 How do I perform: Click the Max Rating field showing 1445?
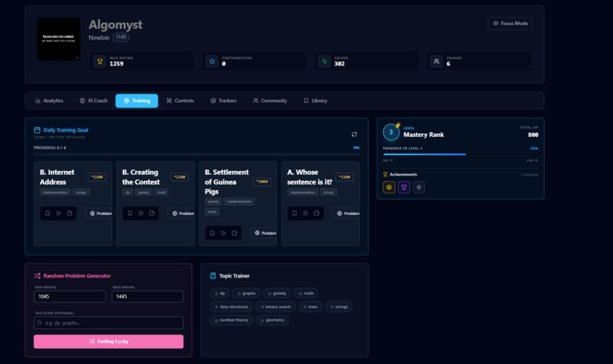pyautogui.click(x=148, y=296)
